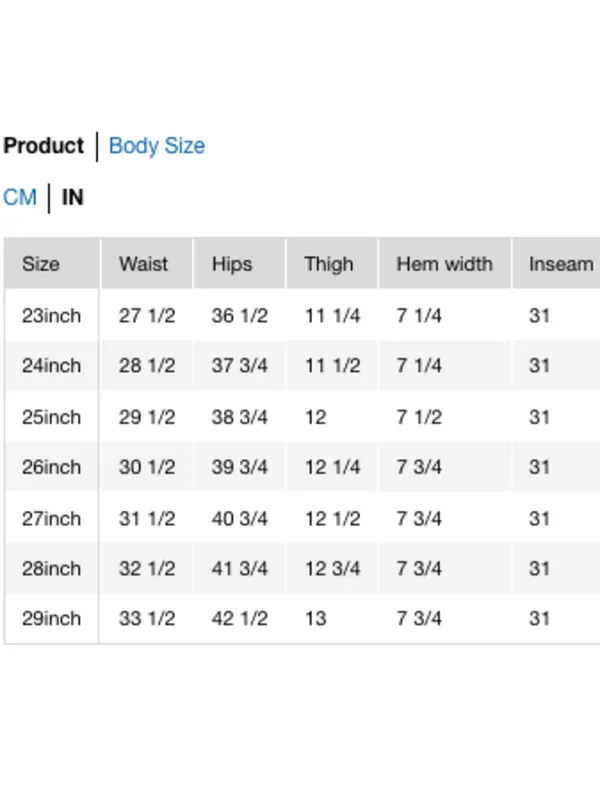Select the 24inch size row
This screenshot has width=600, height=798.
302,365
